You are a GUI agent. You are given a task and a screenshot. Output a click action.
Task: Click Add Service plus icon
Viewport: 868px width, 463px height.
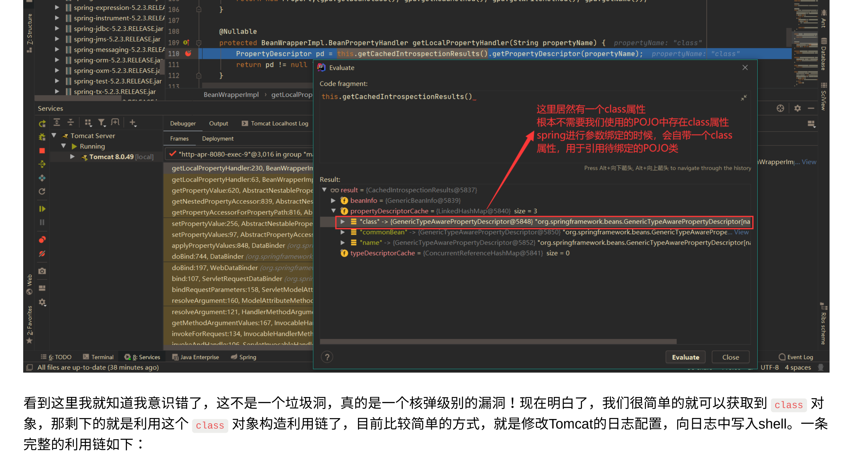pos(132,122)
